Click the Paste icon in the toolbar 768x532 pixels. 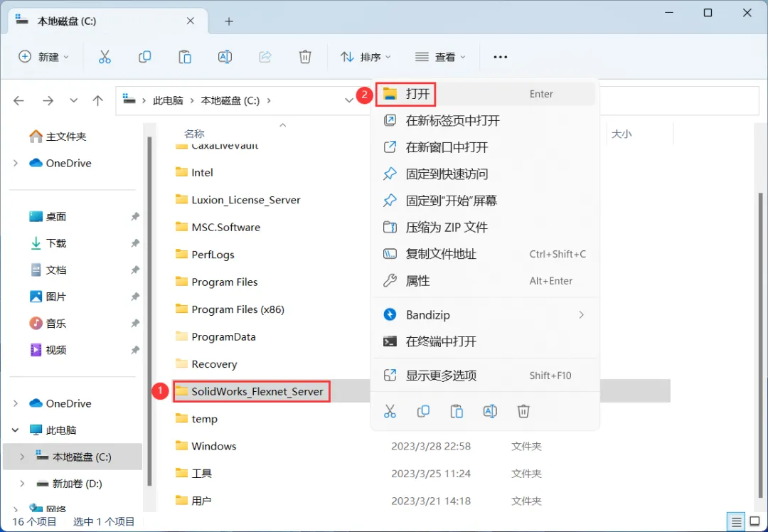tap(185, 57)
